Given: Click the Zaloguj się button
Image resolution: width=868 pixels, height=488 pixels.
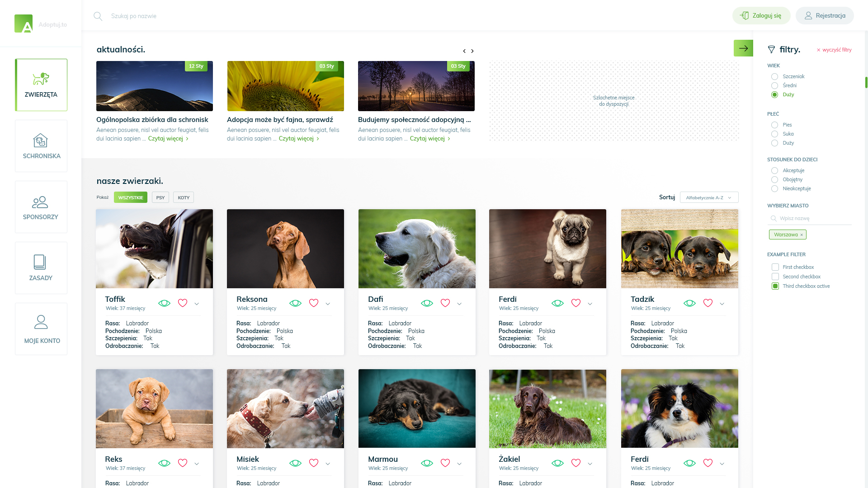Looking at the screenshot, I should click(x=761, y=16).
